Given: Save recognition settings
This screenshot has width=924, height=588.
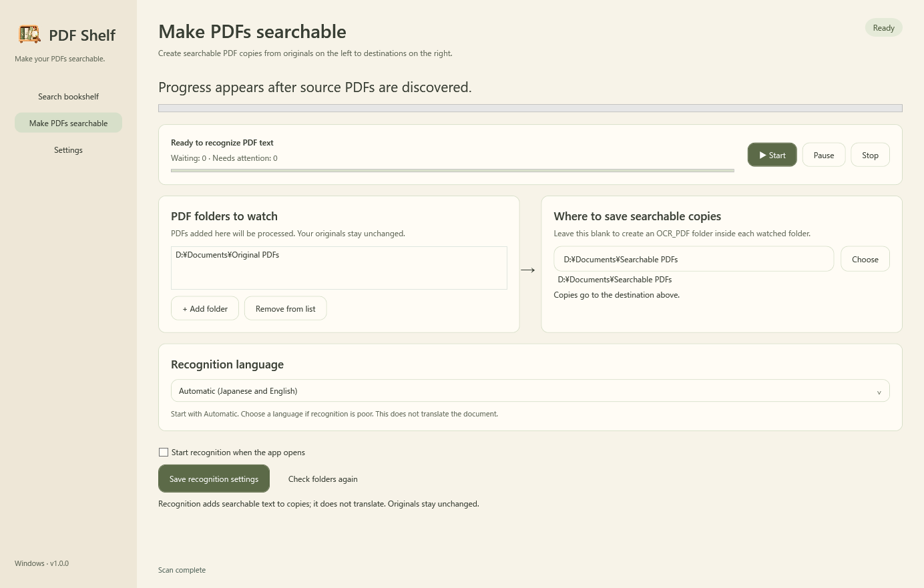Looking at the screenshot, I should (214, 479).
